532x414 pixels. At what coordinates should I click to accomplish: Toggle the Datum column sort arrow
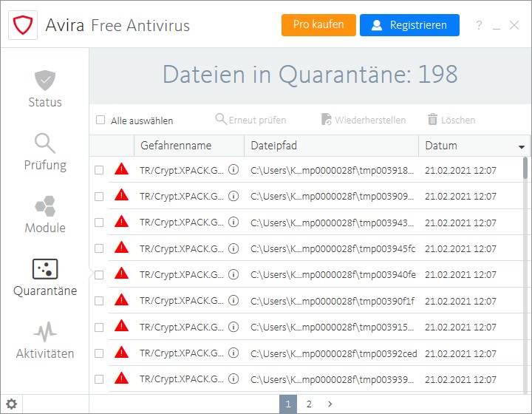(x=522, y=147)
